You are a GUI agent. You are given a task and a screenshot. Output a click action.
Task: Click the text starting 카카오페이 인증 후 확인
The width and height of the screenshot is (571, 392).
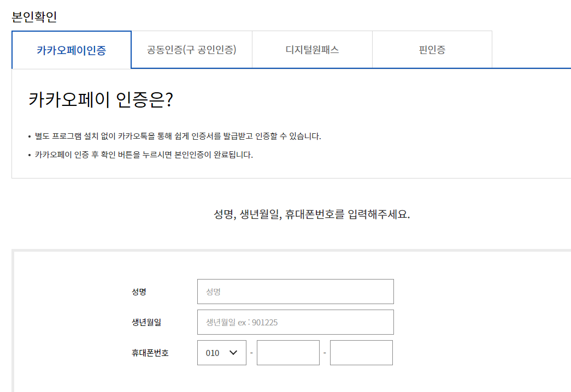coord(144,155)
